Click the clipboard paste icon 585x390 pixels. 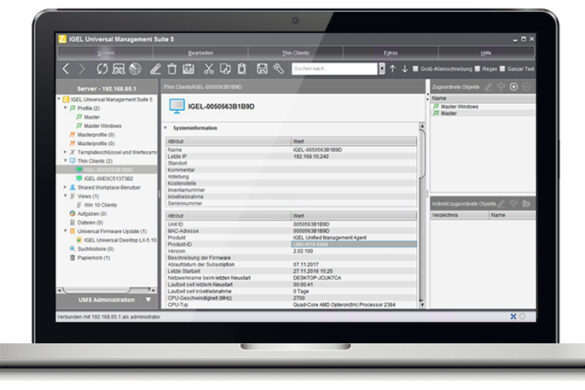pyautogui.click(x=242, y=69)
